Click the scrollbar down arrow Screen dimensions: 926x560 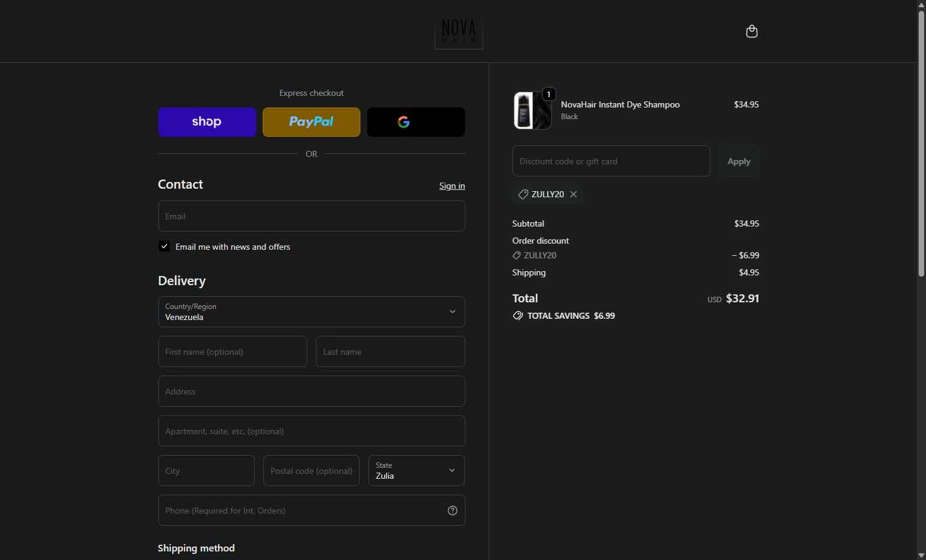pos(921,555)
